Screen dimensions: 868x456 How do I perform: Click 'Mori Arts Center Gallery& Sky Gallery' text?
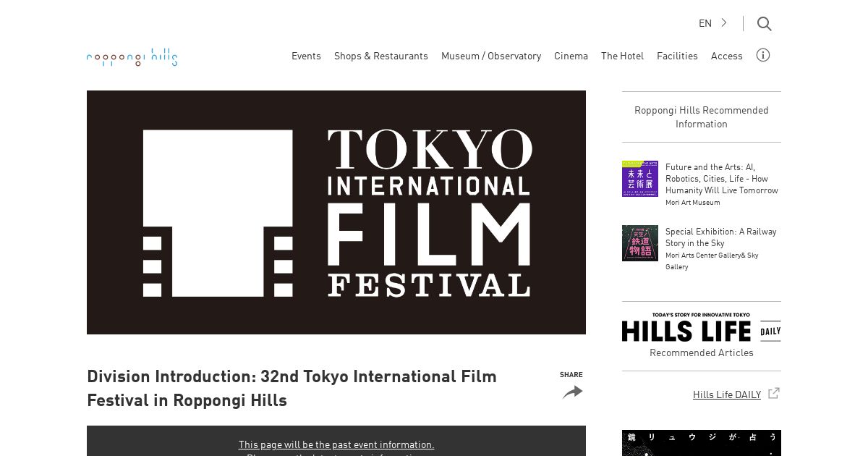tap(712, 261)
